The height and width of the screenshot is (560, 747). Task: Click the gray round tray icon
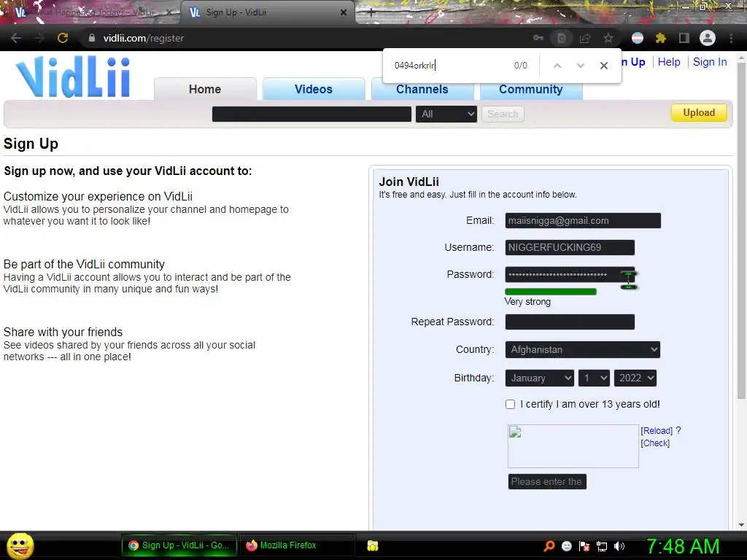tap(566, 546)
